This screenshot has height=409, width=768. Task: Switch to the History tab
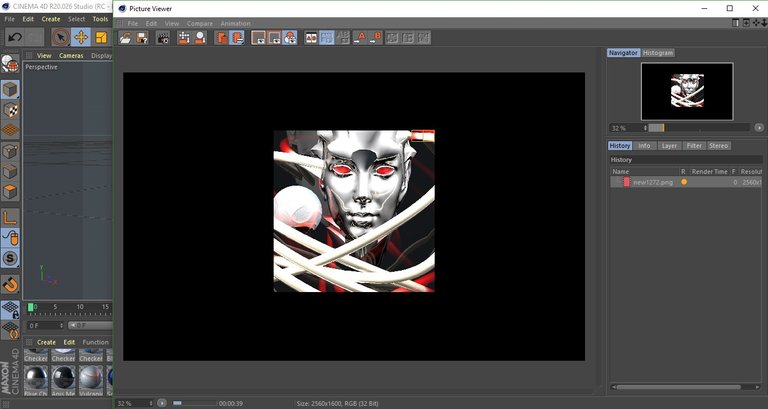click(620, 146)
